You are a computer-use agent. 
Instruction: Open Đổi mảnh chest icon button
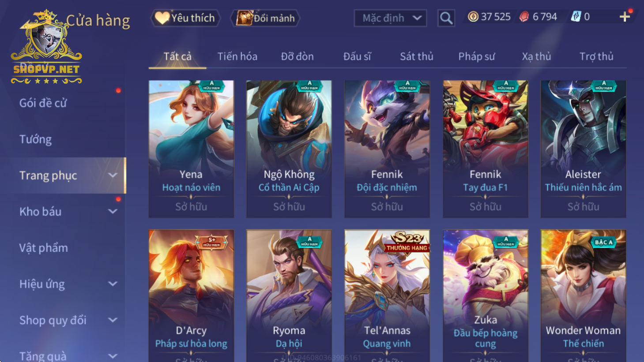[244, 18]
